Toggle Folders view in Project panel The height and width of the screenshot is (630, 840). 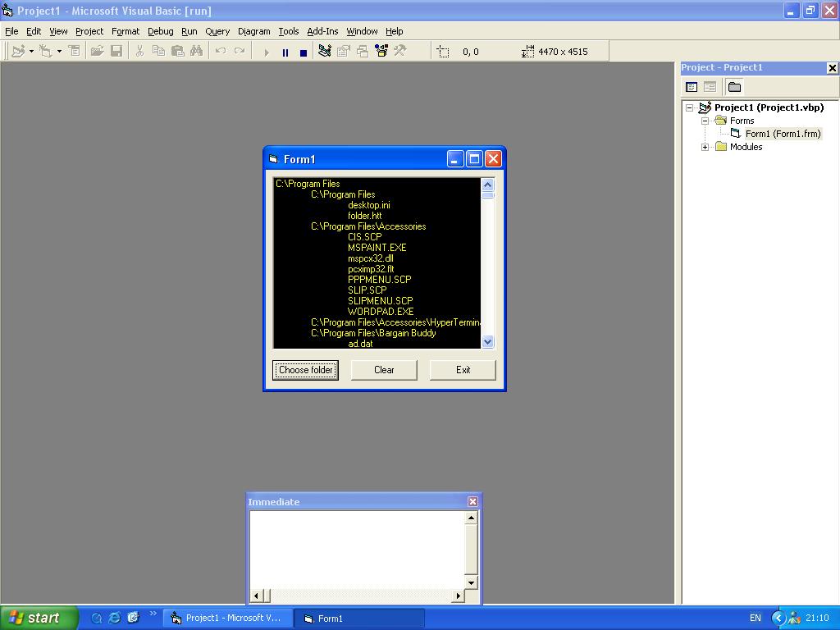[734, 87]
